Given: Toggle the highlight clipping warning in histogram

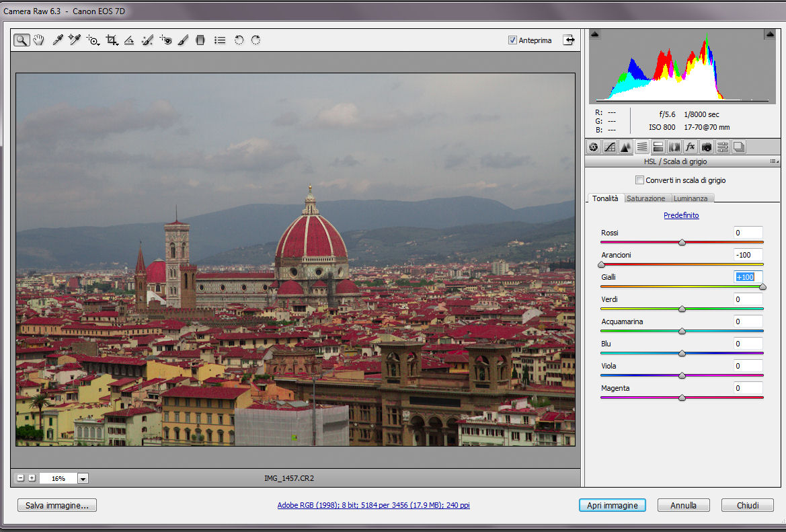Looking at the screenshot, I should [x=769, y=34].
